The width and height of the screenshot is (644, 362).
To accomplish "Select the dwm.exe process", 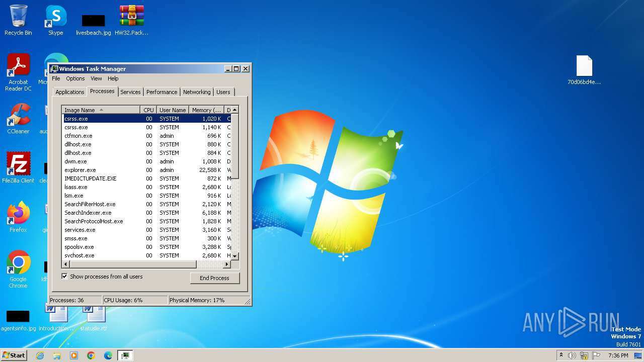I will (x=146, y=161).
